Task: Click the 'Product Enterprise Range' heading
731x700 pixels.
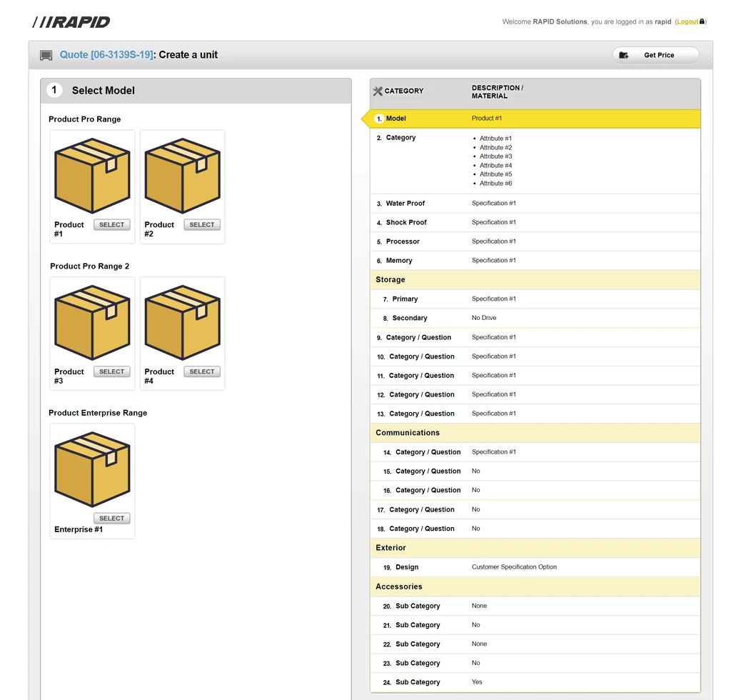Action: click(x=98, y=413)
